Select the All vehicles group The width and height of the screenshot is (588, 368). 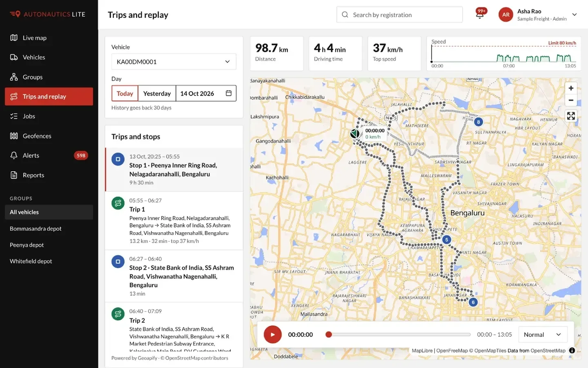[x=49, y=212]
